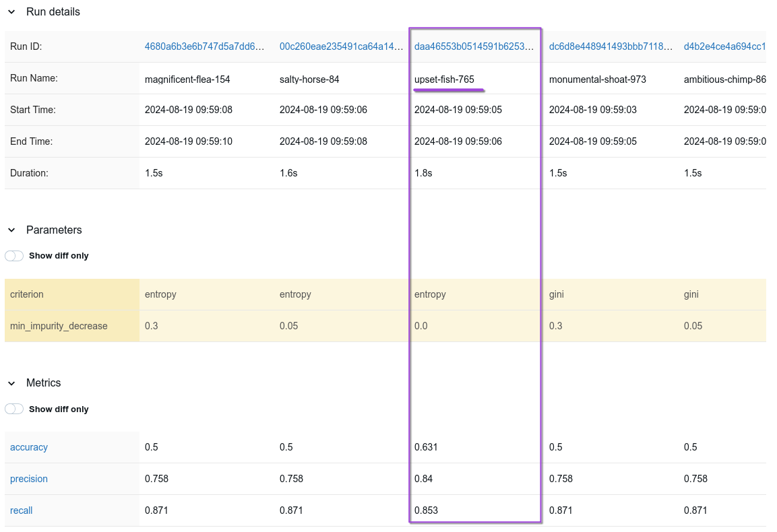Select start time 2024-08-19 09:59:03

(592, 110)
